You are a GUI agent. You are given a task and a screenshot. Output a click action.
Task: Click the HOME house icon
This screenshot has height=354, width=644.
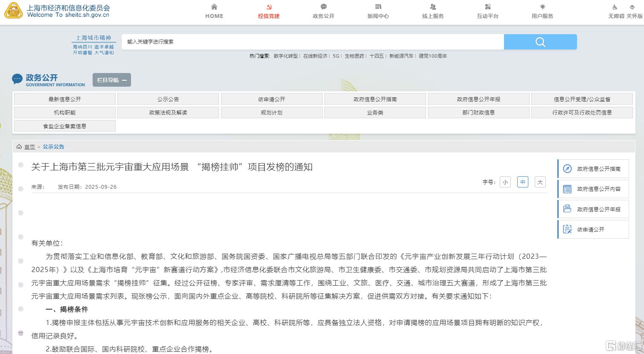tap(214, 7)
